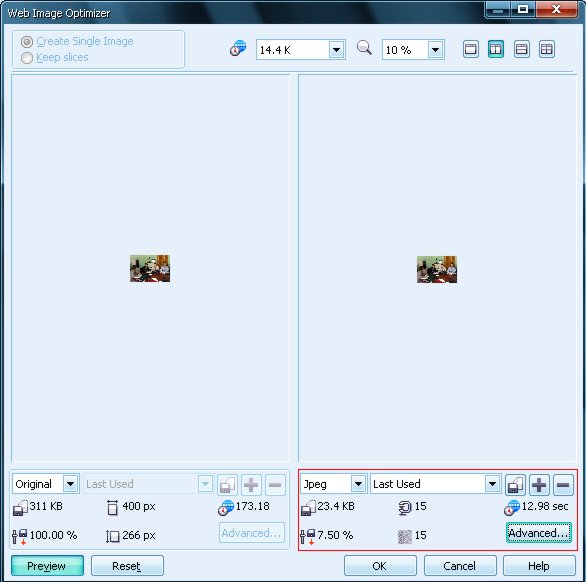Click the magnifier zoom icon

[364, 48]
